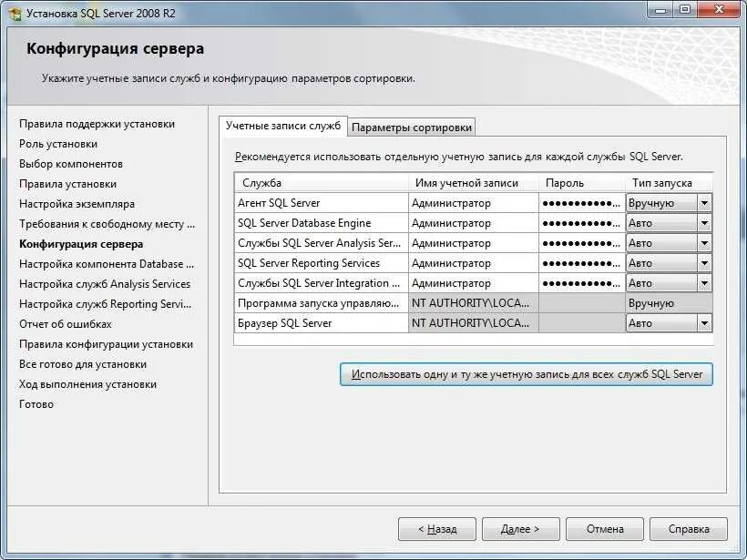
Task: Click Конфигурация сервера step in sidebar
Action: tap(81, 244)
